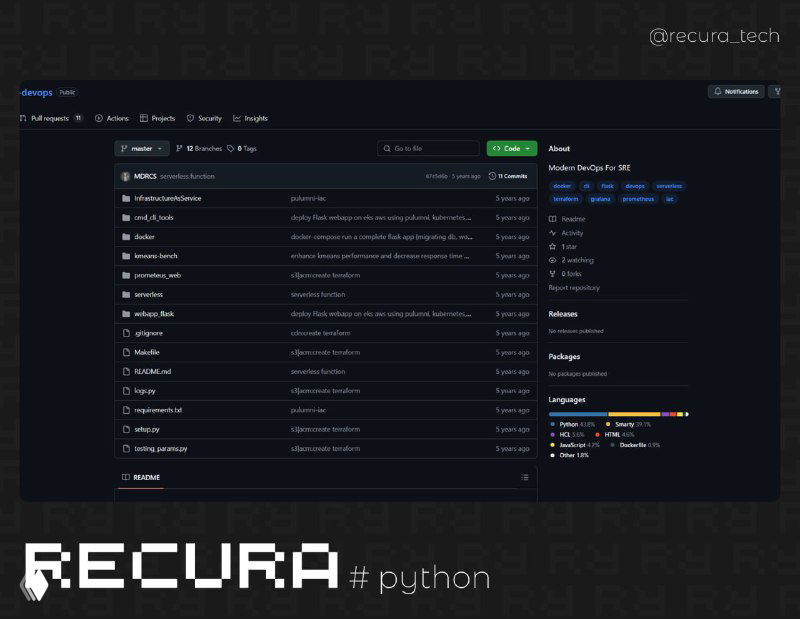This screenshot has width=800, height=619.
Task: Click the tags icon beside 0 Tags
Action: (x=230, y=148)
